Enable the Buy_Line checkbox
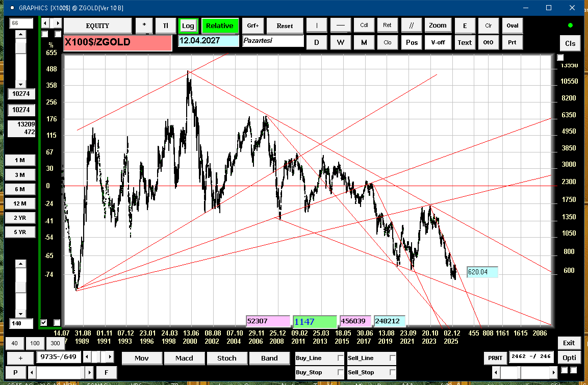Image resolution: width=588 pixels, height=385 pixels. tap(341, 358)
